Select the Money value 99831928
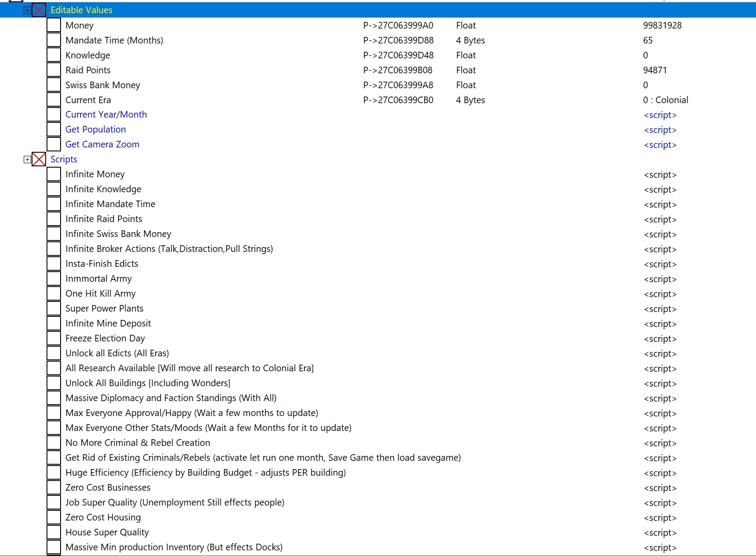This screenshot has width=756, height=556. pos(662,25)
